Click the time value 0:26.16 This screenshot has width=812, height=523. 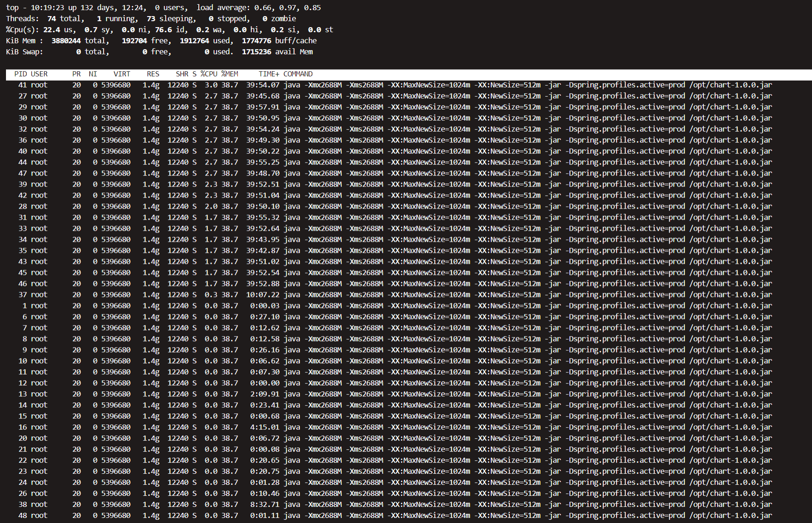coord(265,350)
